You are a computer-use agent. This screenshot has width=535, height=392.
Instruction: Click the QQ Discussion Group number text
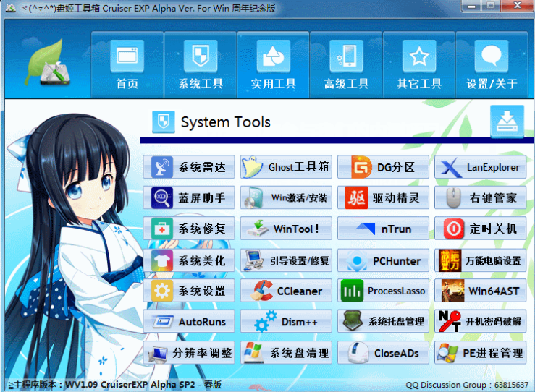(467, 385)
